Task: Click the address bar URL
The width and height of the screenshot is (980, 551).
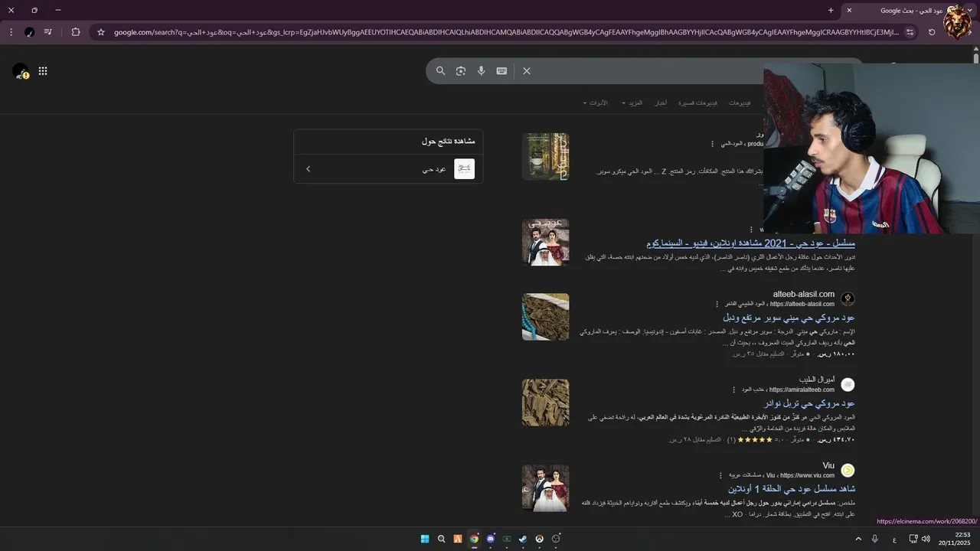Action: click(x=505, y=32)
